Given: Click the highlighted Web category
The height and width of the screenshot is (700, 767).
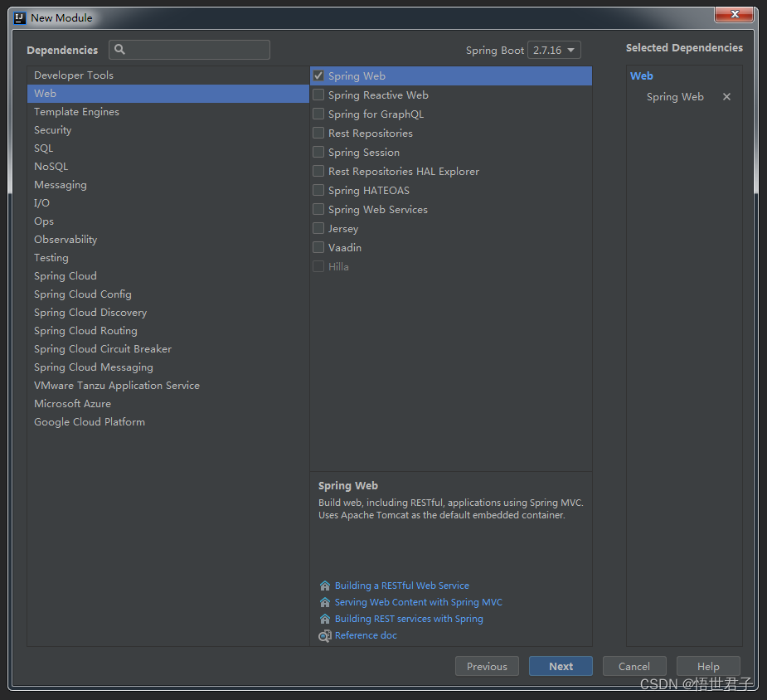Looking at the screenshot, I should [168, 94].
